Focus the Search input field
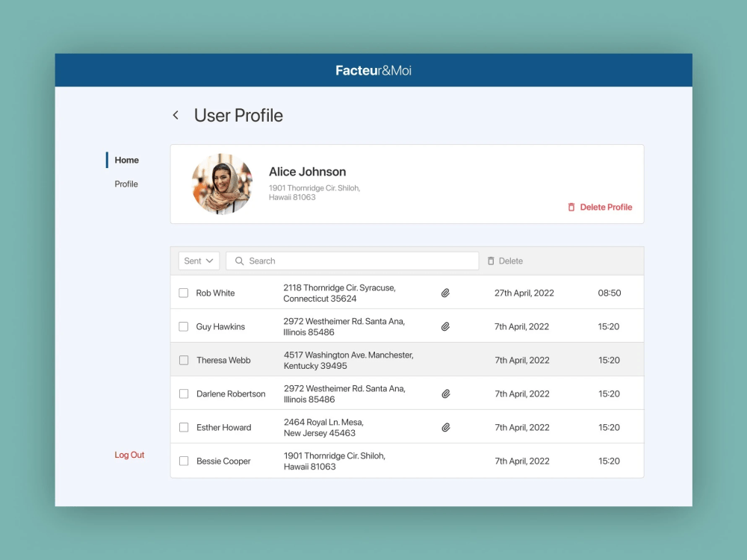Image resolution: width=747 pixels, height=560 pixels. coord(352,261)
